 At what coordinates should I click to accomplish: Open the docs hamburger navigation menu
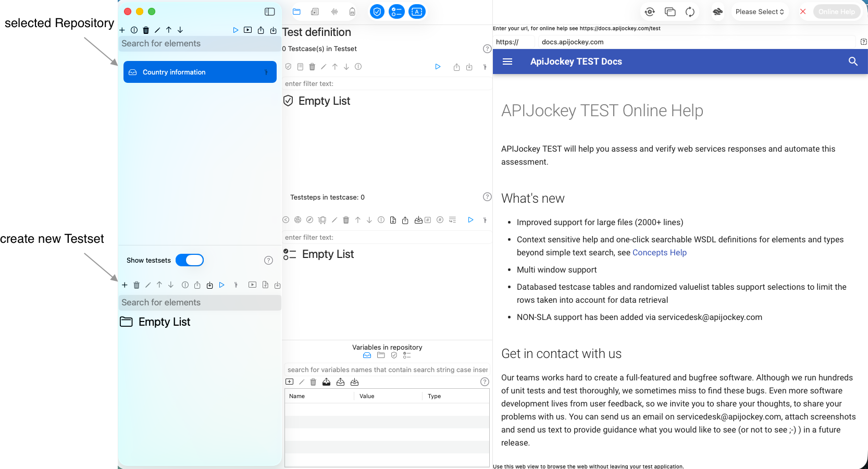coord(507,61)
